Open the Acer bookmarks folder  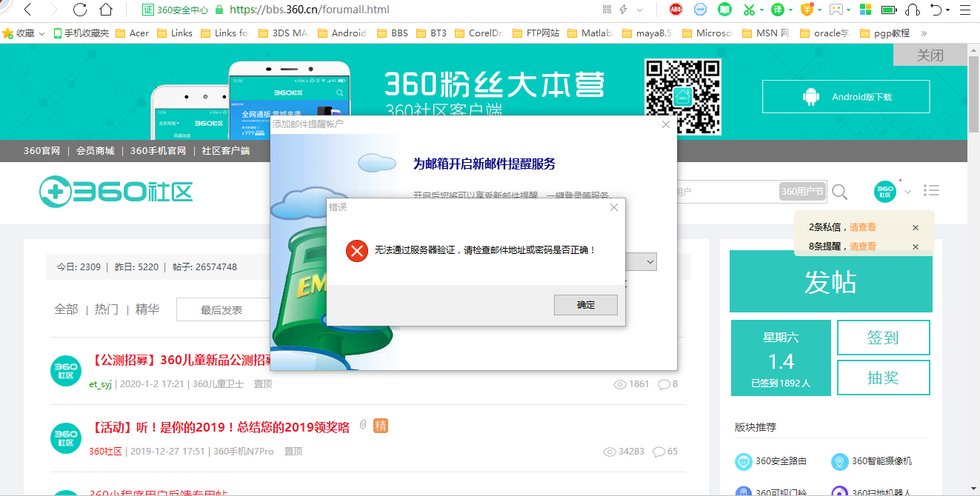131,33
